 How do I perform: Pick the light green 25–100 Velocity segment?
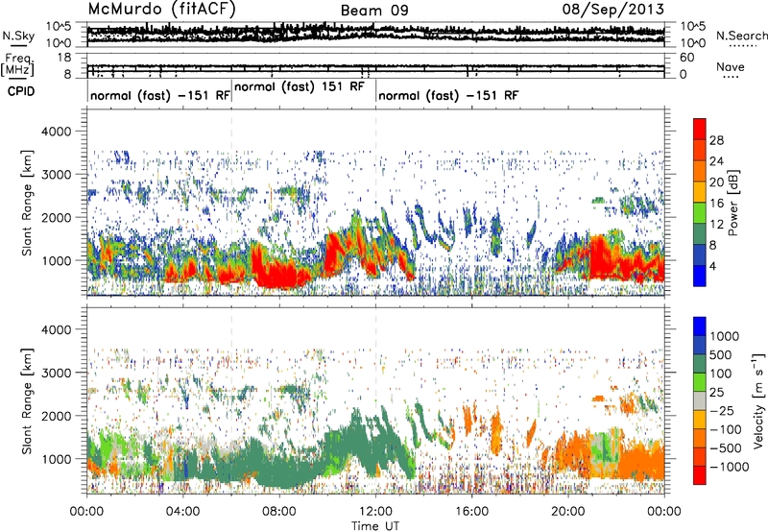tap(700, 382)
